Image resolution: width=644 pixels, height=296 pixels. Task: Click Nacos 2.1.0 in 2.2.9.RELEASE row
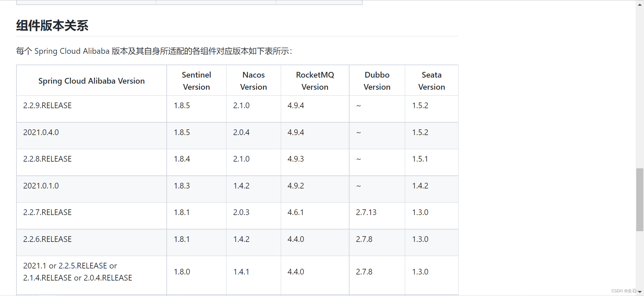click(241, 105)
